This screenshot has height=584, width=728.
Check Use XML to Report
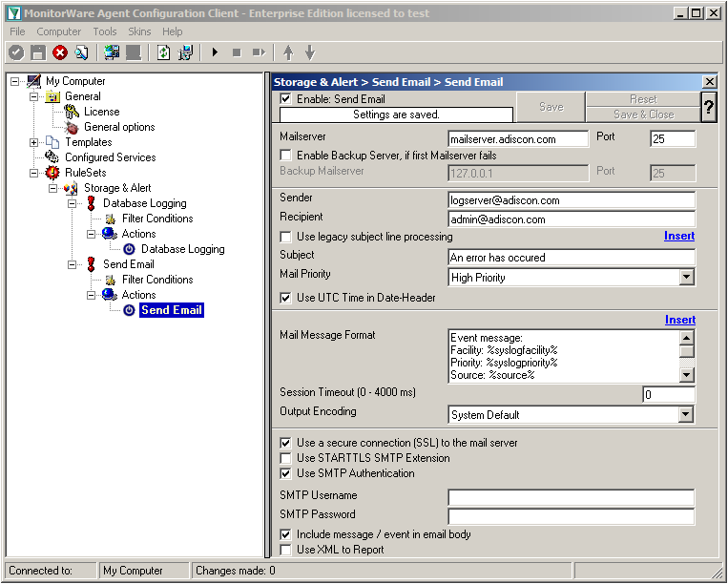pos(286,550)
